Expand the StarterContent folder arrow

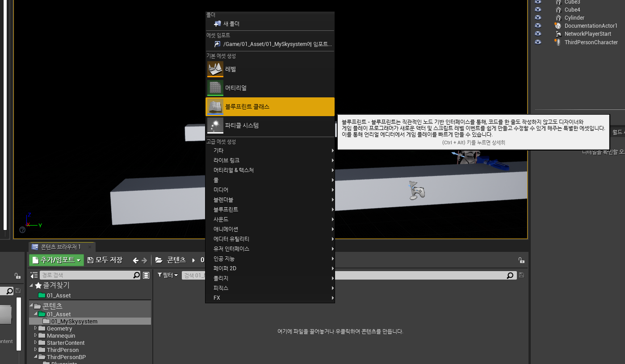[x=36, y=343]
